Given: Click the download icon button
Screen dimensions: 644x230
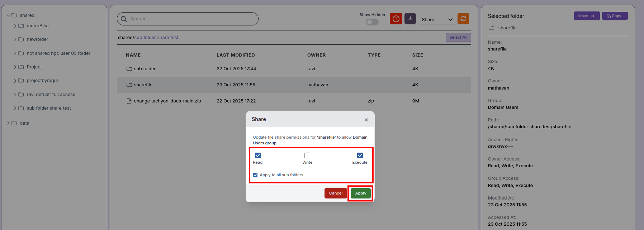Looking at the screenshot, I should click(x=410, y=19).
